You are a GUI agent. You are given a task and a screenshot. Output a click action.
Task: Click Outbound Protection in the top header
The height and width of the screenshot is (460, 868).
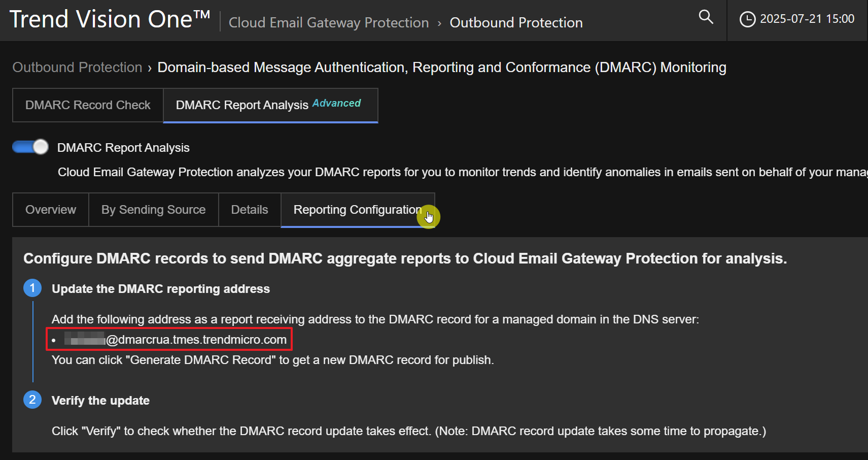click(x=516, y=23)
